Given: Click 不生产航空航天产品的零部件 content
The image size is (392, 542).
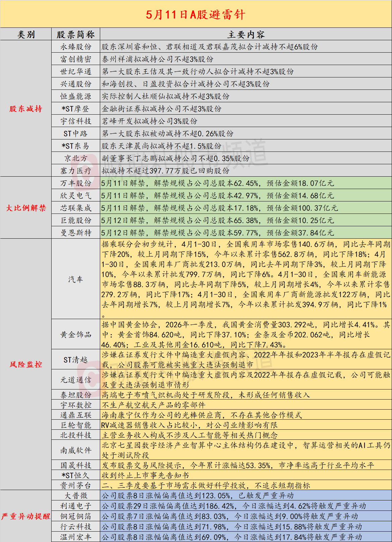Looking at the screenshot, I should pos(153,405).
